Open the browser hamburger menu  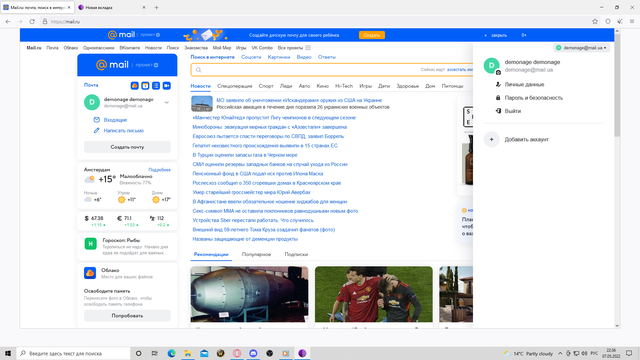[632, 22]
